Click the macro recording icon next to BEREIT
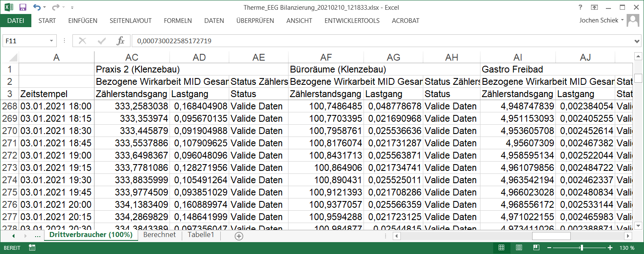Image resolution: width=644 pixels, height=254 pixels. pos(33,247)
